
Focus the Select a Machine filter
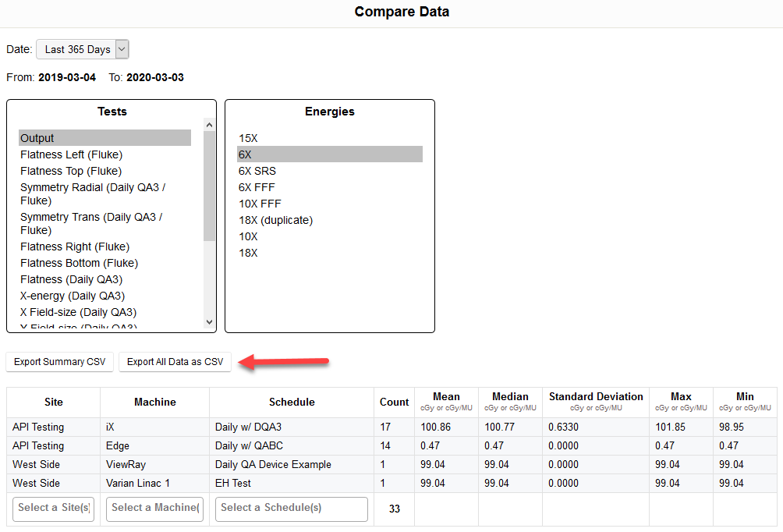pos(154,509)
